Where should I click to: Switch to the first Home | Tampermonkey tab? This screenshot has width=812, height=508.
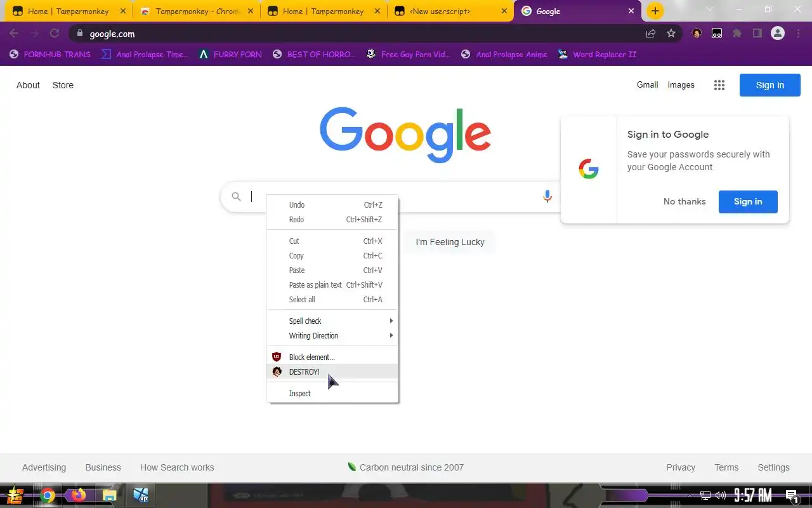pos(68,11)
